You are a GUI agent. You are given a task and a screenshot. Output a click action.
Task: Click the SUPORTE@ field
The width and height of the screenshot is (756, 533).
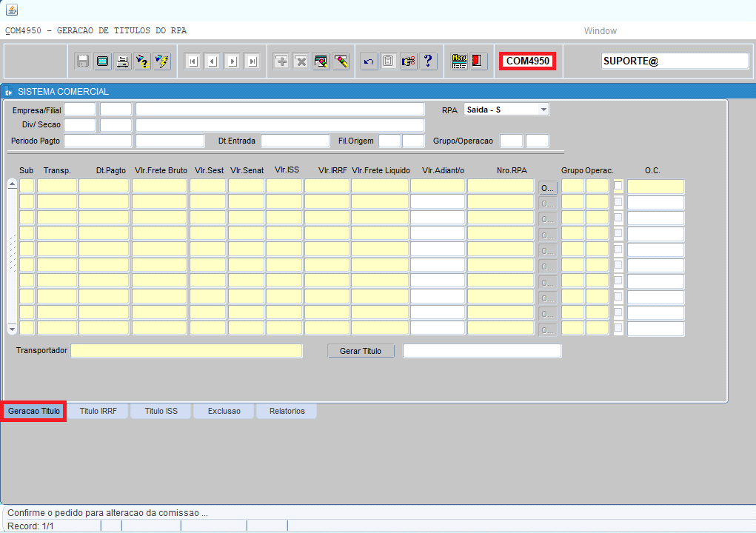point(675,61)
